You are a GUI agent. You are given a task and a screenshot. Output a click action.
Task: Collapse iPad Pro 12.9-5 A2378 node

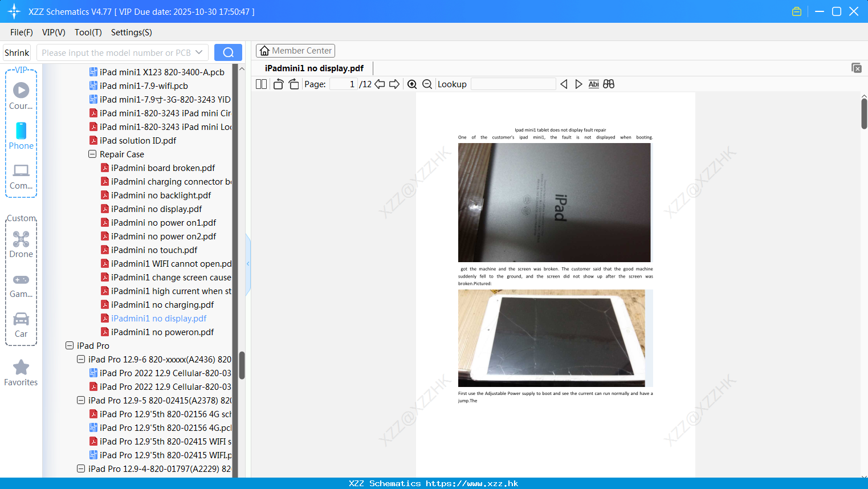tap(81, 400)
